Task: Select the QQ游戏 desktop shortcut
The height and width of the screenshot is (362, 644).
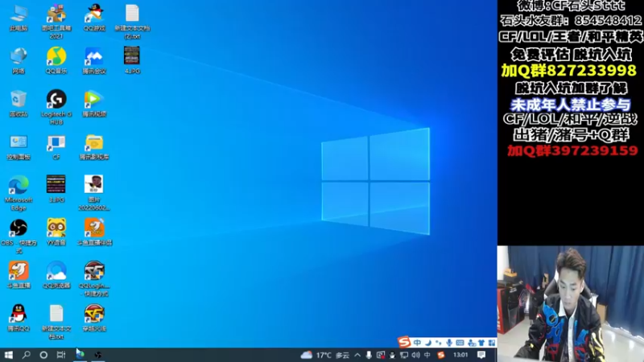Action: [x=94, y=18]
